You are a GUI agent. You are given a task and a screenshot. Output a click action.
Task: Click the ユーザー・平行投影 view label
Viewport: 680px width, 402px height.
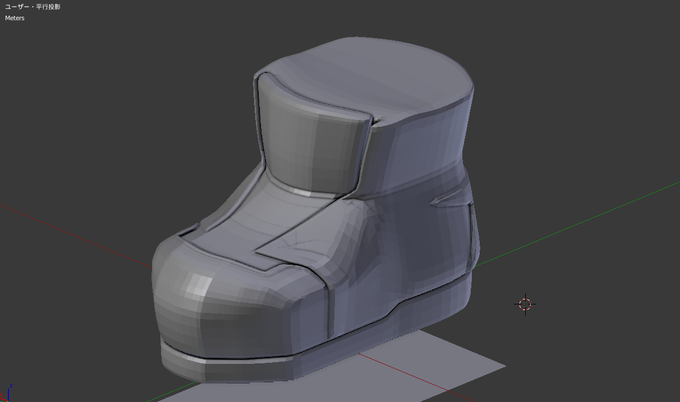[33, 7]
